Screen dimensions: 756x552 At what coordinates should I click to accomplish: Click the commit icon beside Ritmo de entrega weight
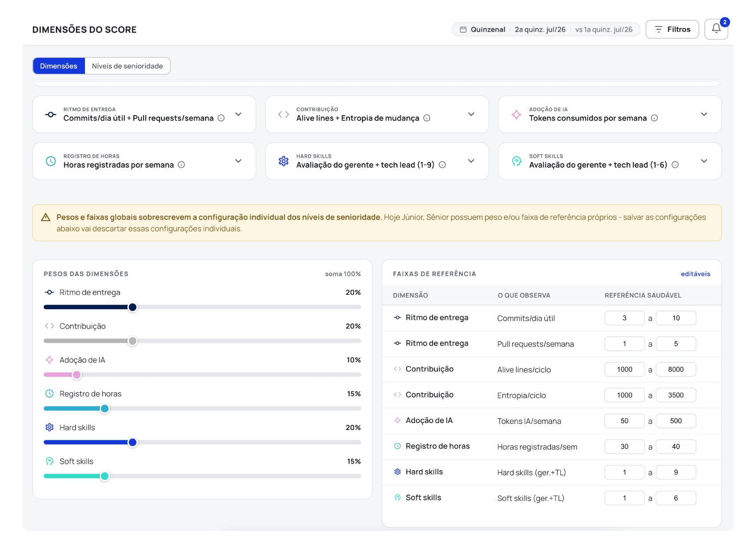[49, 292]
